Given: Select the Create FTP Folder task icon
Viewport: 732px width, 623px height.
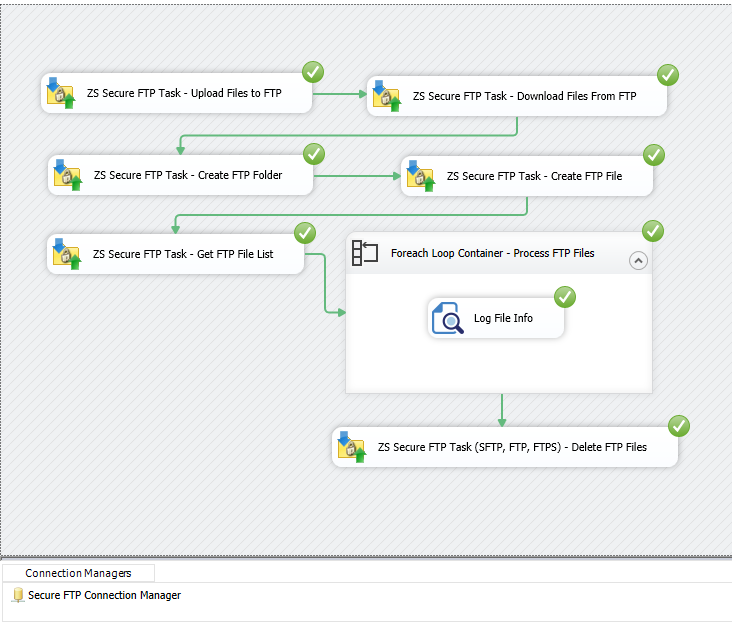Looking at the screenshot, I should tap(67, 174).
